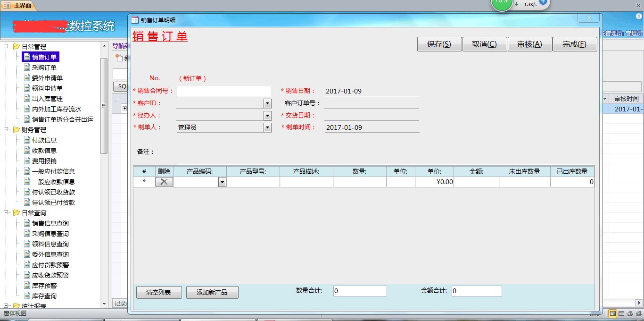
Task: Click 财务管理 folder icon
Action: pos(17,130)
